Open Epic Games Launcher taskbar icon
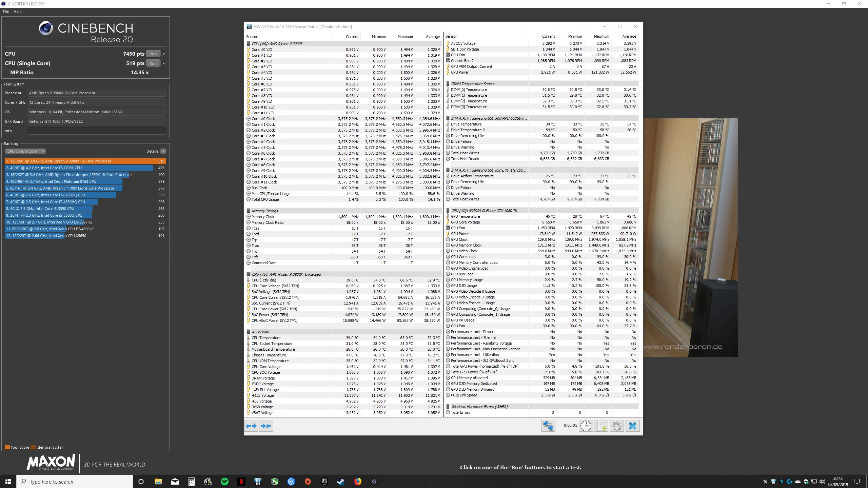This screenshot has height=488, width=868. [324, 482]
